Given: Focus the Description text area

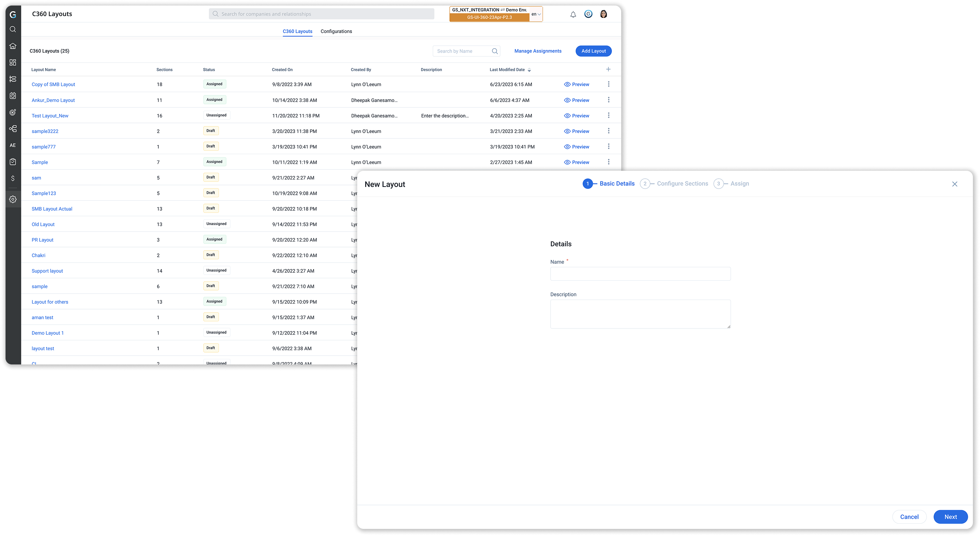Looking at the screenshot, I should coord(641,314).
